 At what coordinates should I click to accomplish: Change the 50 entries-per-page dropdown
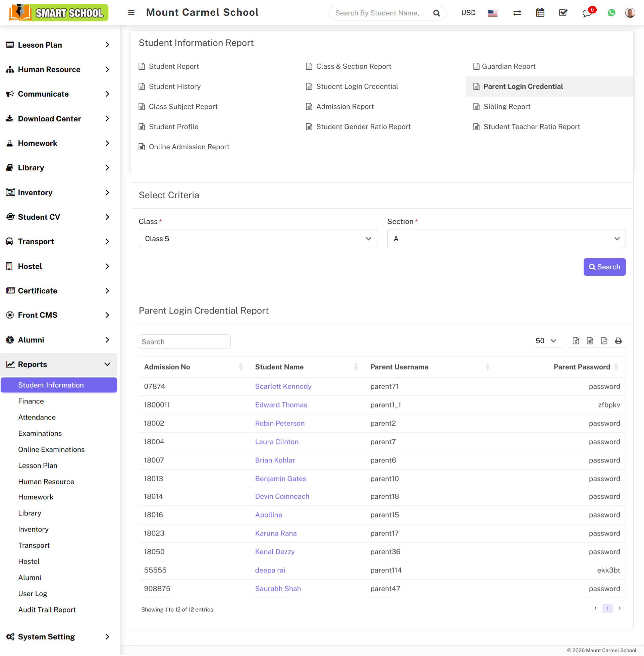(545, 341)
